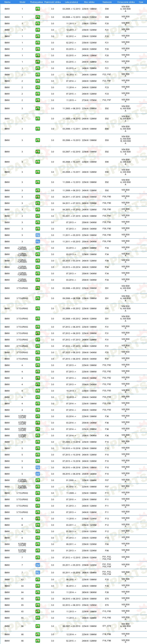Click petrol icon for BMW 2 10.2013 row

pos(38,75)
